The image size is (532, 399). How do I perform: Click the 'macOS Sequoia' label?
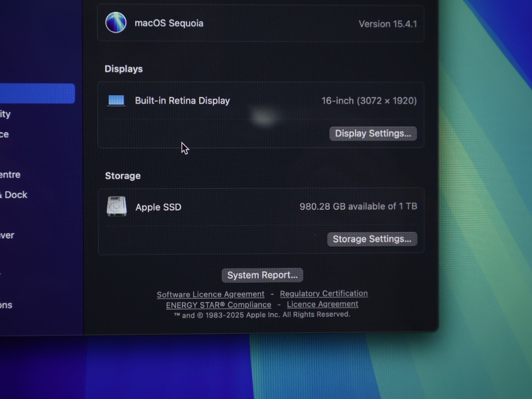click(169, 23)
